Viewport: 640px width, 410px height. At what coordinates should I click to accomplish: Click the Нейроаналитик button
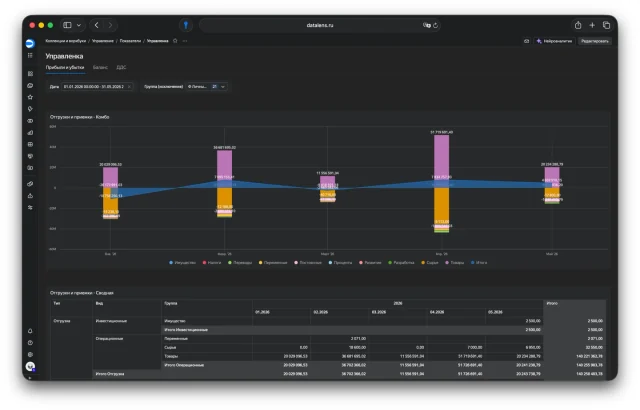coord(554,41)
